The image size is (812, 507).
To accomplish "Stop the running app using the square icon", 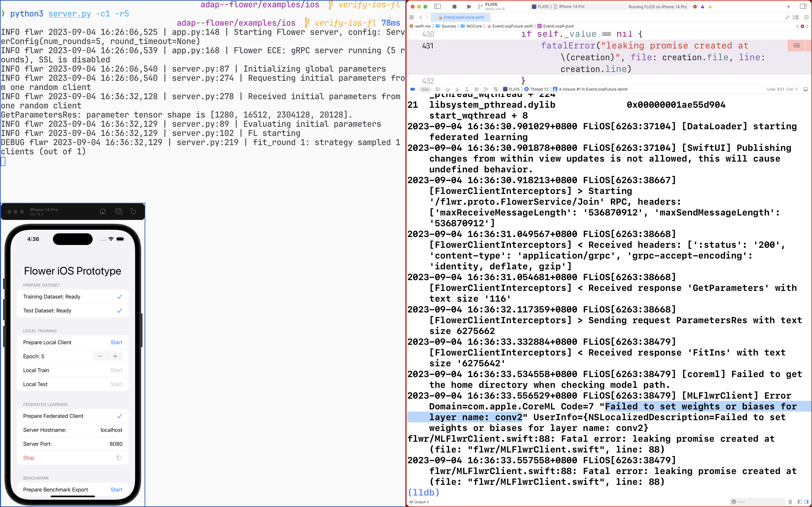I will coord(455,7).
